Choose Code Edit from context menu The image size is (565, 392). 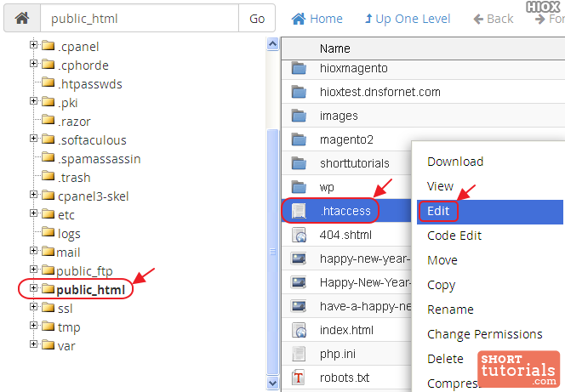pyautogui.click(x=454, y=236)
